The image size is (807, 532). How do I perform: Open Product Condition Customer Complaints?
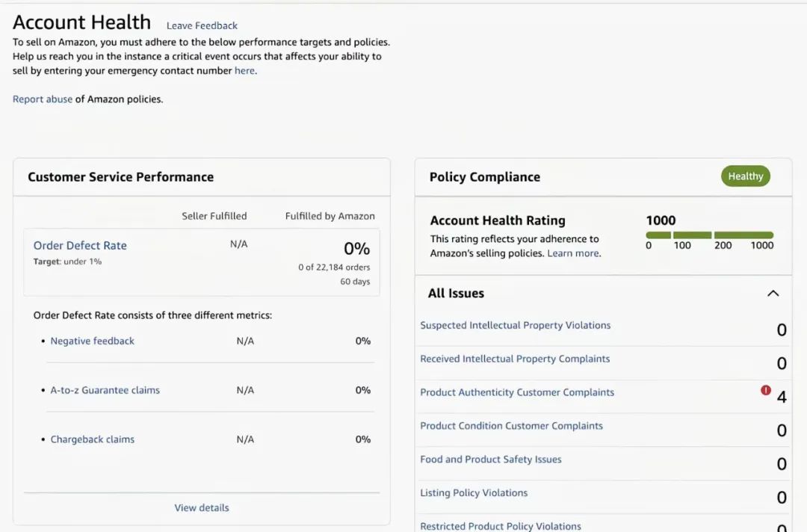click(511, 425)
